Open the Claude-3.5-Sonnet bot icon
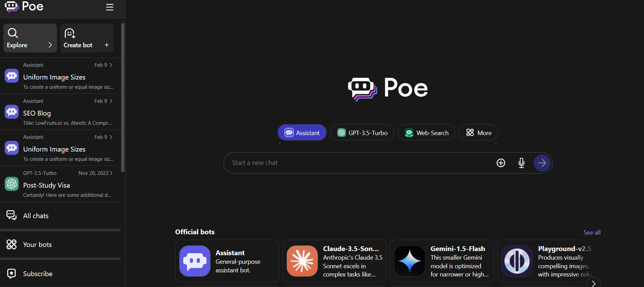The height and width of the screenshot is (287, 644). [302, 261]
